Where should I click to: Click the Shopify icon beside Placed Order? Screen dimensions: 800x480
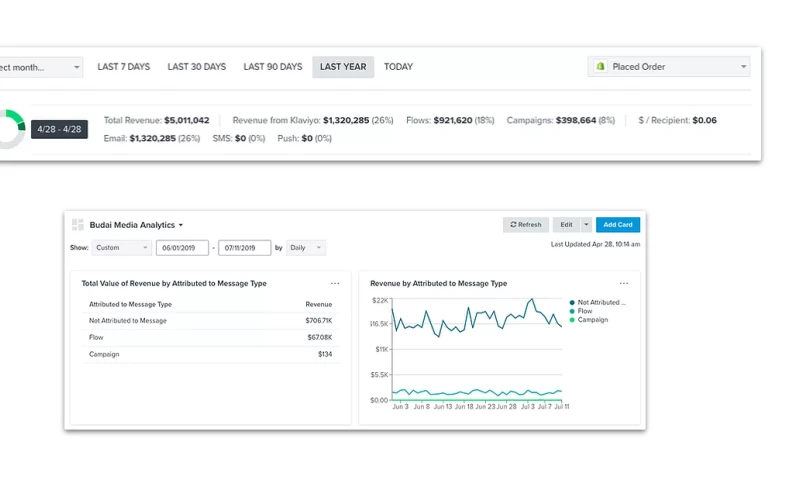[x=601, y=67]
